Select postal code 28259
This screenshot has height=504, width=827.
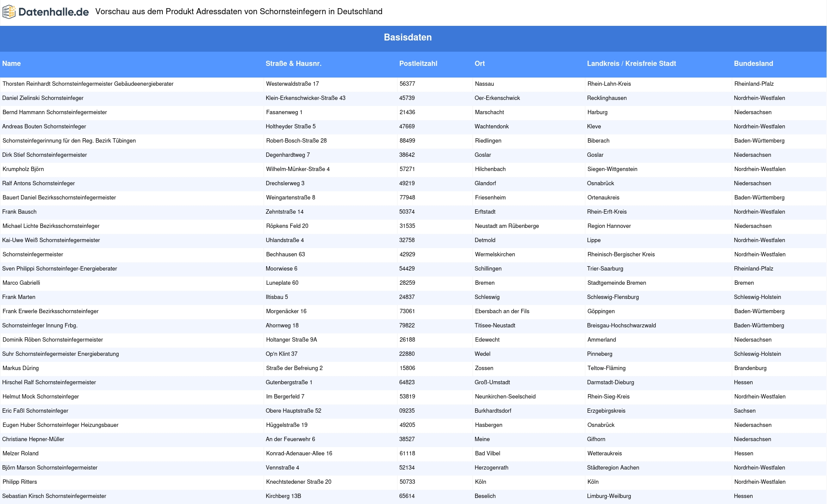pyautogui.click(x=407, y=283)
